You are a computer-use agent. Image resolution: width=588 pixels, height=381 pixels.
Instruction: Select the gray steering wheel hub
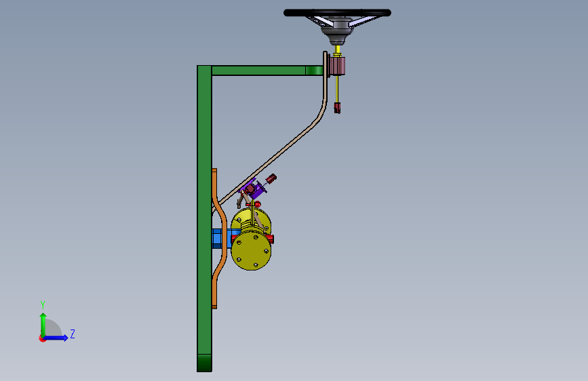(337, 31)
